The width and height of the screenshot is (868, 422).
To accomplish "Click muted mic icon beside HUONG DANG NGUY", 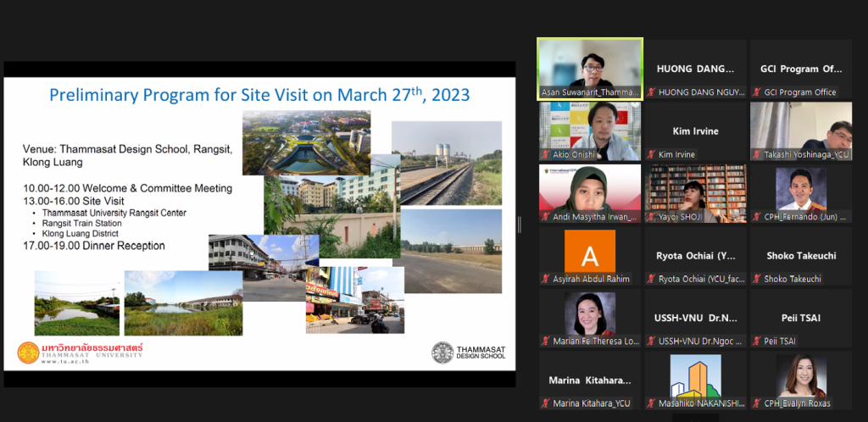I will [651, 92].
